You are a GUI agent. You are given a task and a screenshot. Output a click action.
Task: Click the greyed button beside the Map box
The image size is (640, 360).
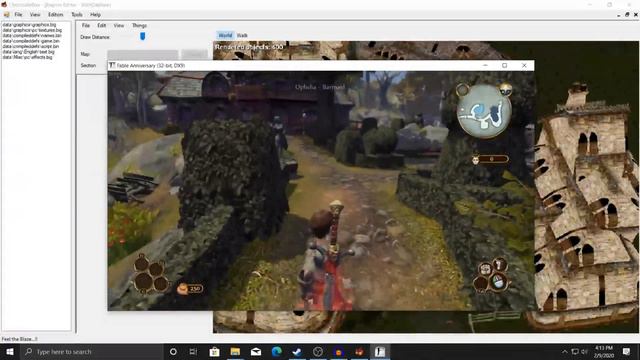pyautogui.click(x=195, y=54)
